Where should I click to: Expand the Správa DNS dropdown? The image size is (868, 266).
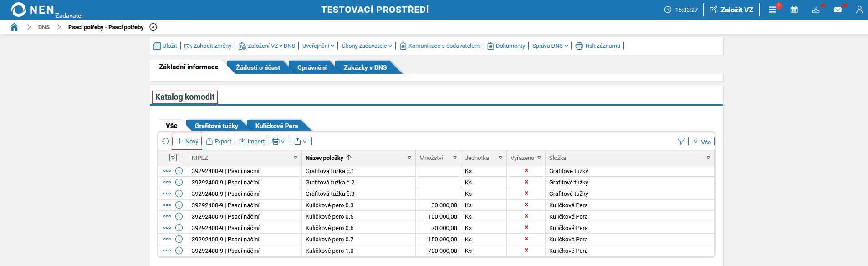(x=550, y=46)
